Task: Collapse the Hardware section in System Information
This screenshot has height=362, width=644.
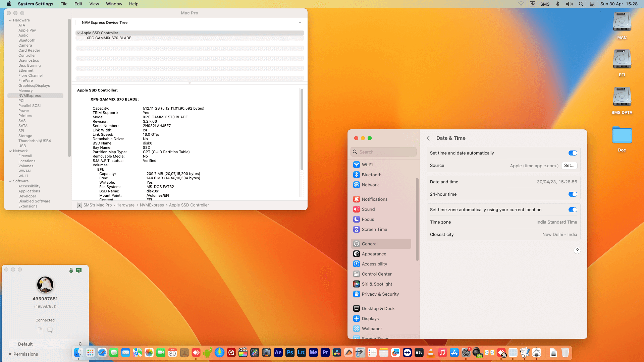Action: point(10,20)
